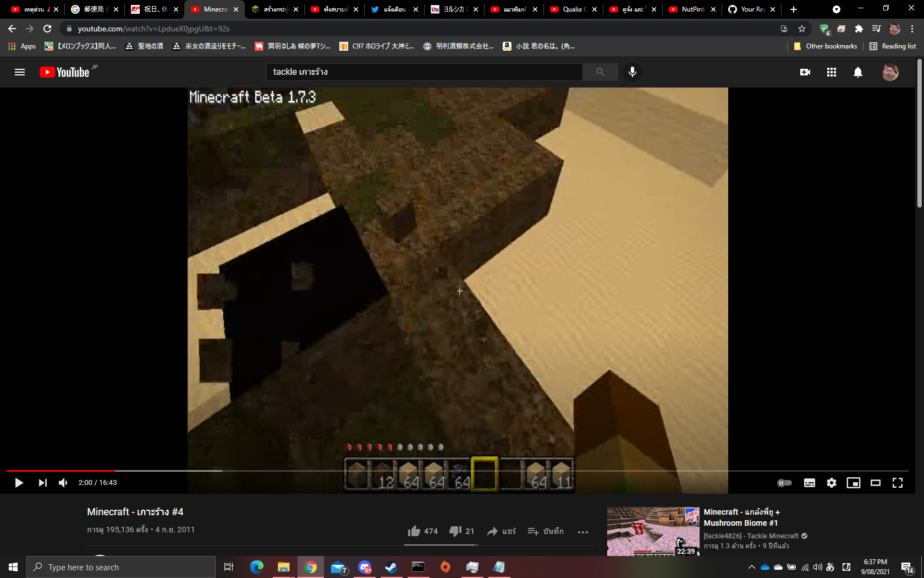
Task: Enter full screen mode
Action: [898, 483]
